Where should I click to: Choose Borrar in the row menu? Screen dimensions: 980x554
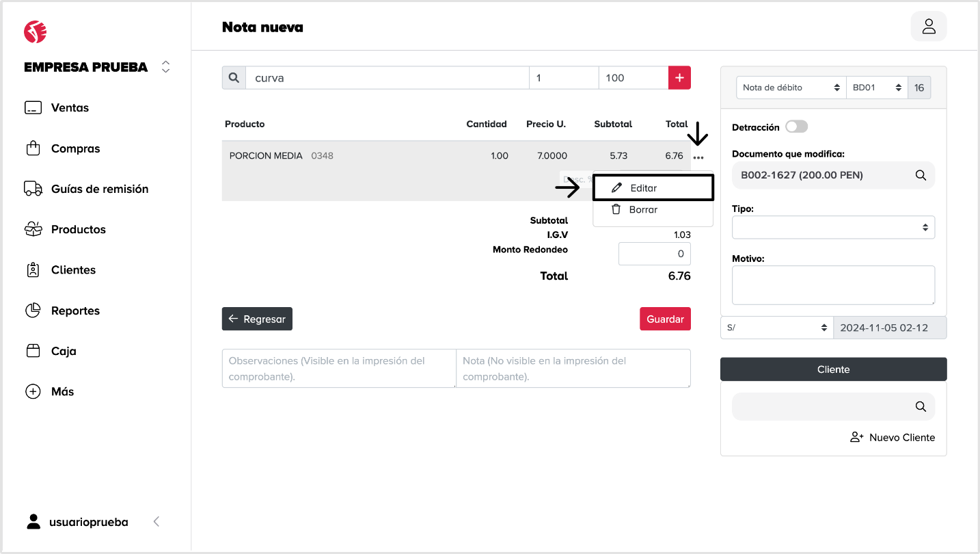[642, 210]
